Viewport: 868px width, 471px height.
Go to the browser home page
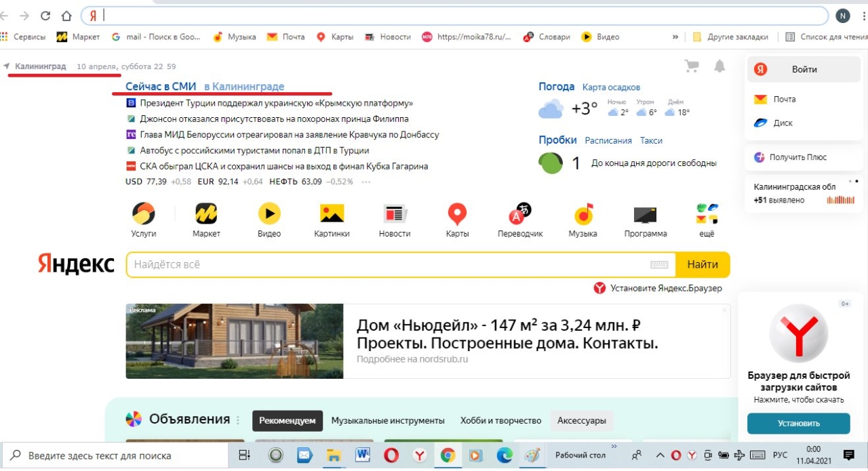pos(66,16)
